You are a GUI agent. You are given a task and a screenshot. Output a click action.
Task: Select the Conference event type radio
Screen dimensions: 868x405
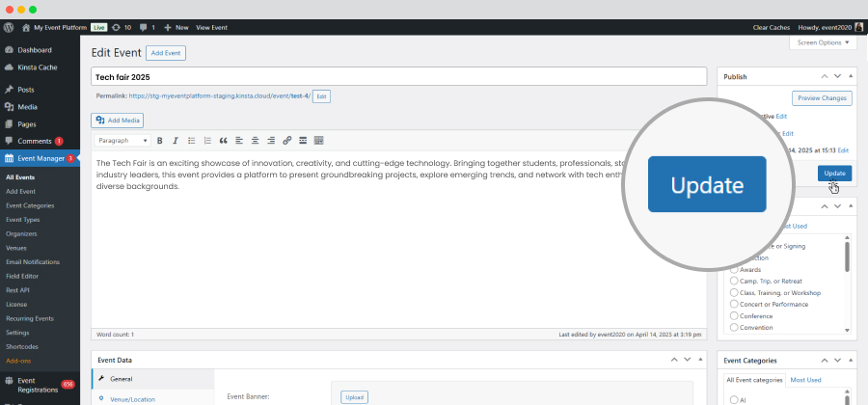pyautogui.click(x=734, y=316)
